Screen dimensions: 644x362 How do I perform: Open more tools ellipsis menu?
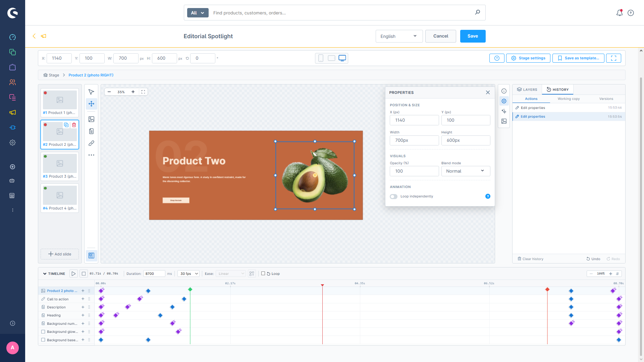pyautogui.click(x=91, y=155)
